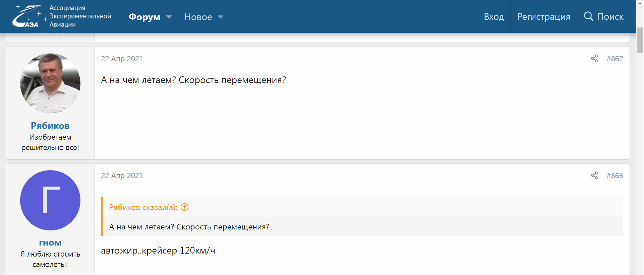Click the date of post #862
This screenshot has height=275, width=644.
pos(122,59)
